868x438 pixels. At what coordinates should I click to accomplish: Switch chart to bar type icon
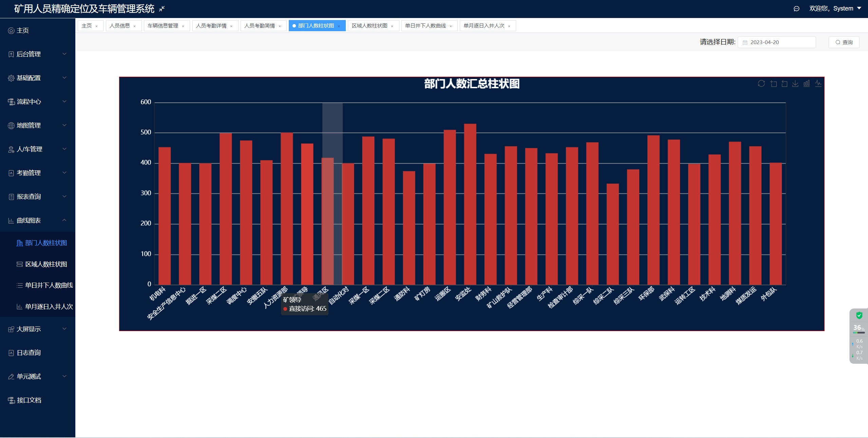click(x=807, y=83)
